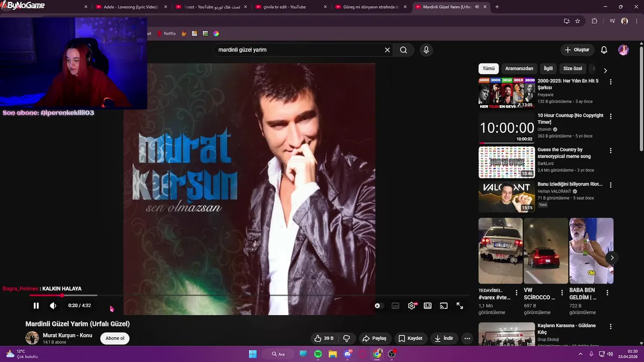The height and width of the screenshot is (362, 644).
Task: Open the YouTube account avatar menu
Action: [623, 50]
